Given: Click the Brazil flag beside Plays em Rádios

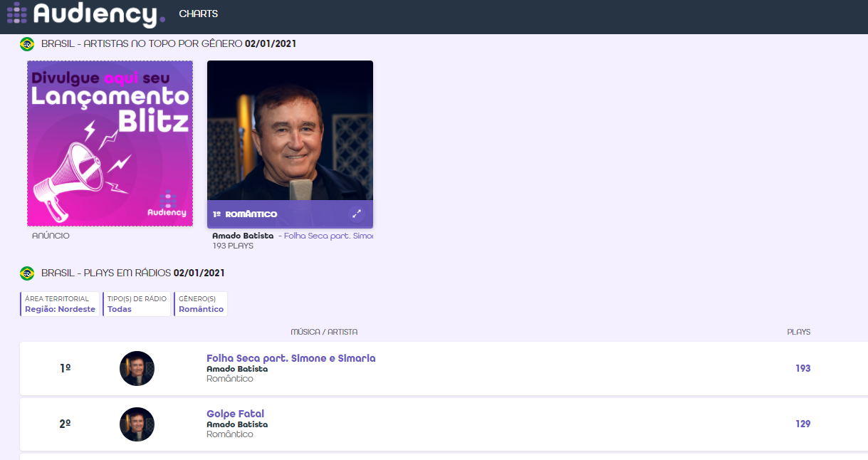Looking at the screenshot, I should (27, 273).
